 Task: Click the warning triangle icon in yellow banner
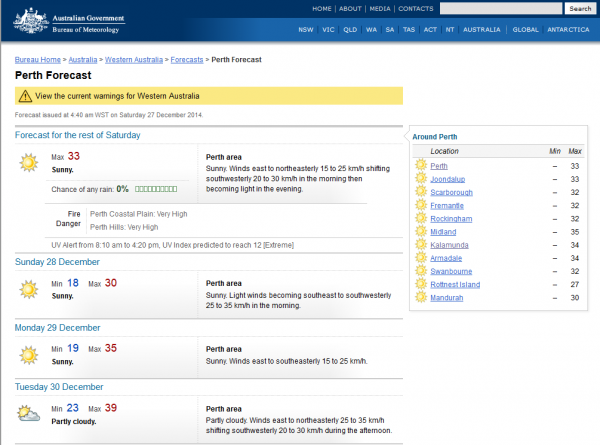pos(25,97)
